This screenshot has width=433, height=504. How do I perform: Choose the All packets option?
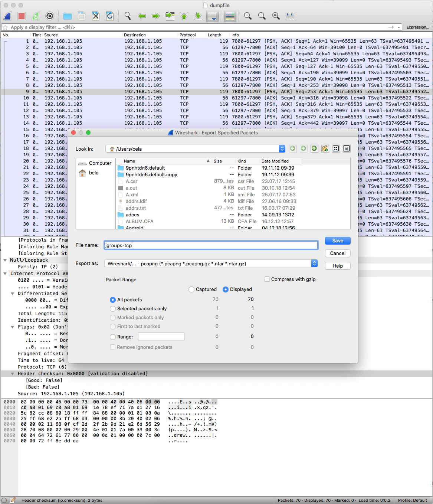pyautogui.click(x=113, y=300)
